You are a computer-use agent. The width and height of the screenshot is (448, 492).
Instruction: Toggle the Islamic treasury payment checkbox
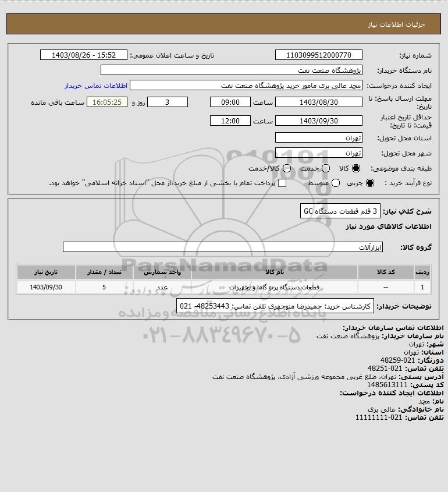(x=282, y=183)
